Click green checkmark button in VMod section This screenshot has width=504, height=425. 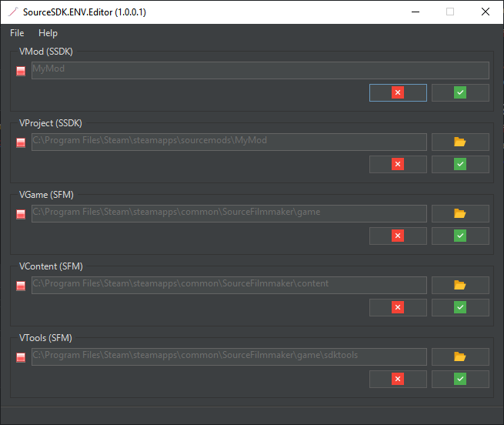click(x=460, y=92)
